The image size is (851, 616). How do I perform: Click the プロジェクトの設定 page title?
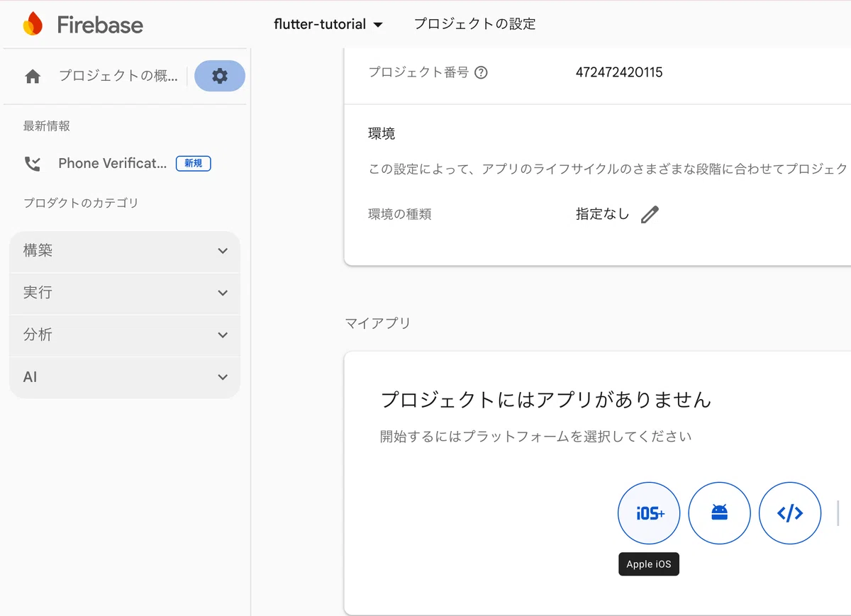point(475,24)
